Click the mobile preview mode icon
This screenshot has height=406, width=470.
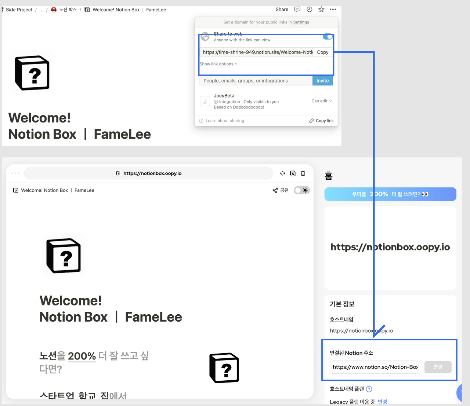click(x=303, y=173)
